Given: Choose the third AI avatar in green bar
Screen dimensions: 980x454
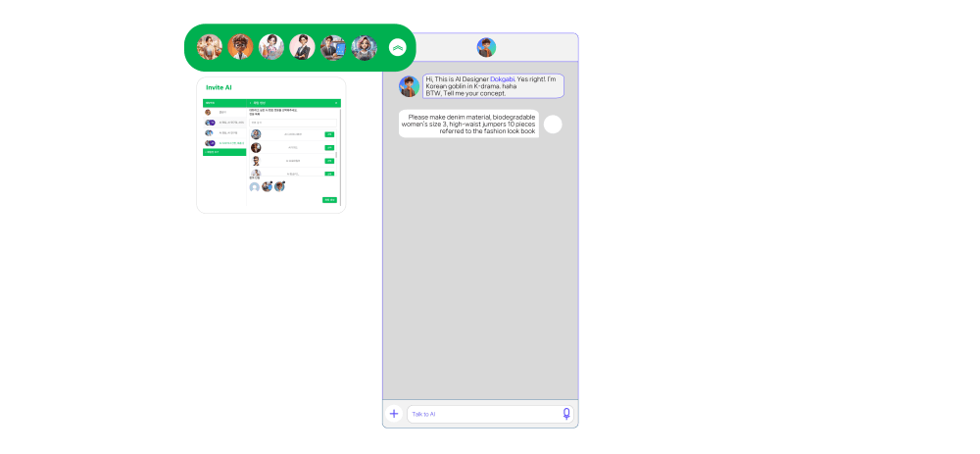Looking at the screenshot, I should [x=271, y=47].
